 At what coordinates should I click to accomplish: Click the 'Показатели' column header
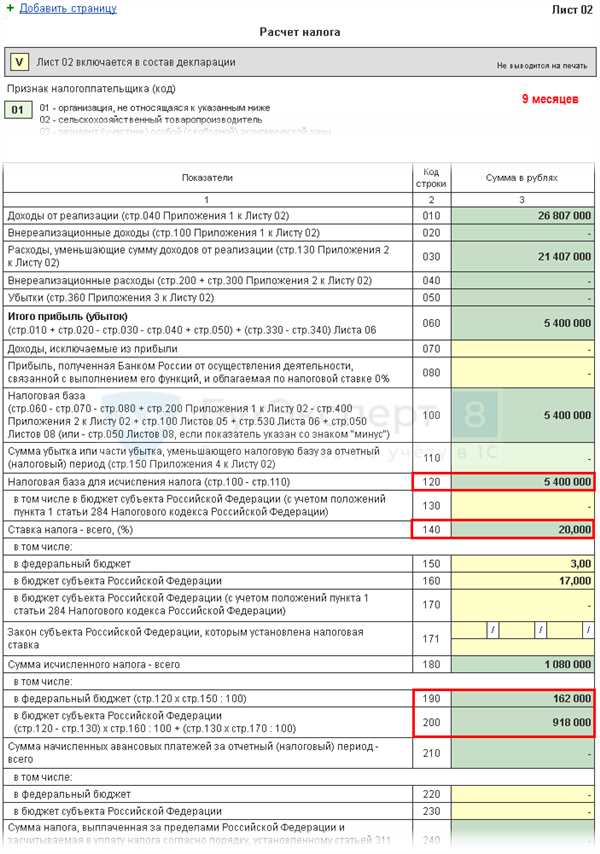207,178
